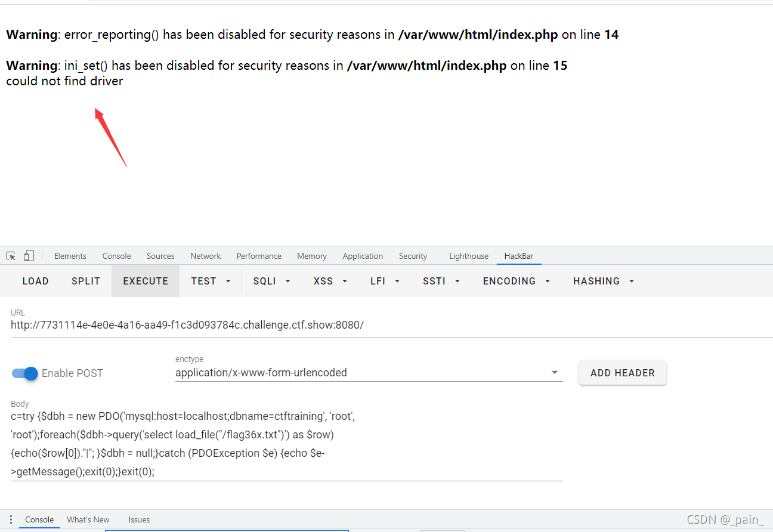Click the 'could not find driver' message
Viewport: 773px width, 532px height.
click(x=64, y=81)
